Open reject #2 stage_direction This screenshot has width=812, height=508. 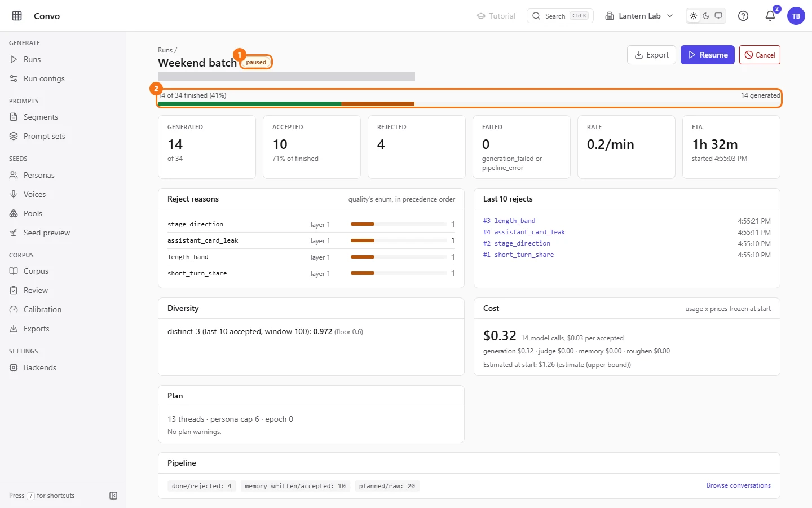(517, 243)
